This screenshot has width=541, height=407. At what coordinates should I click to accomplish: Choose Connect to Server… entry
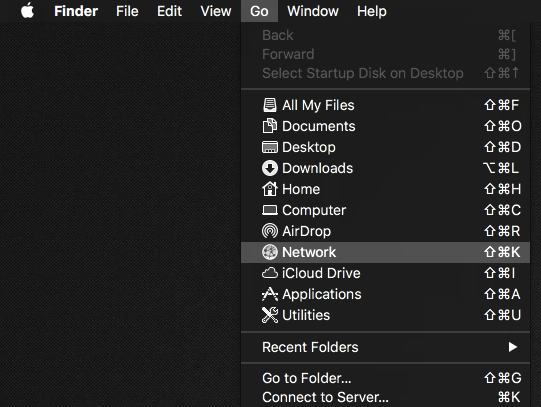pos(385,397)
